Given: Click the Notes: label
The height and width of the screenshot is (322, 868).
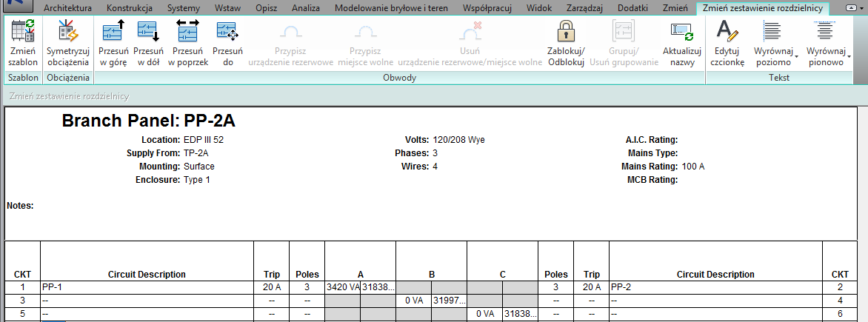Looking at the screenshot, I should [x=20, y=206].
